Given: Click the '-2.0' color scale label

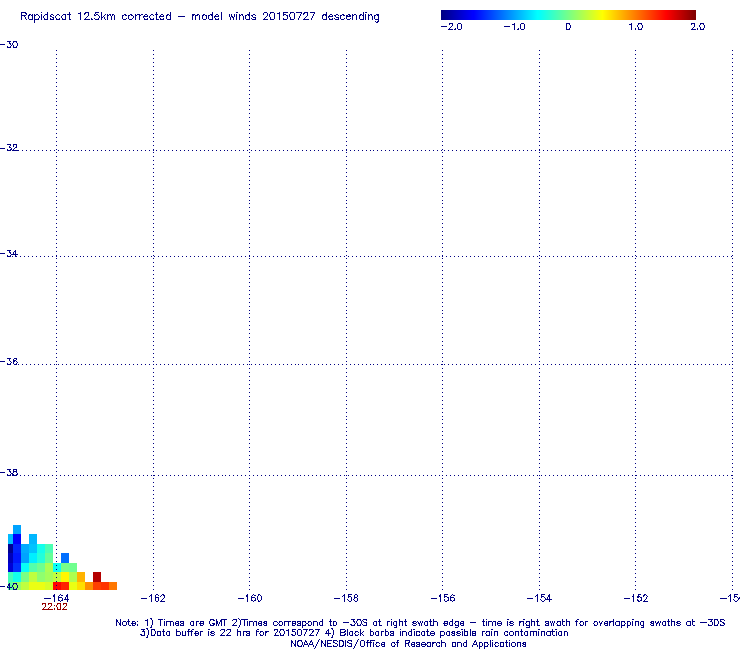Looking at the screenshot, I should pyautogui.click(x=452, y=27).
